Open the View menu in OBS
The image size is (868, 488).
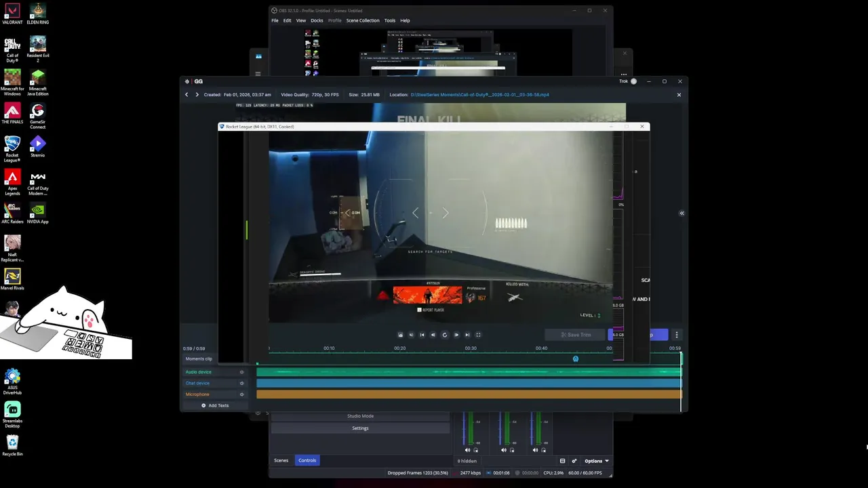pyautogui.click(x=301, y=20)
